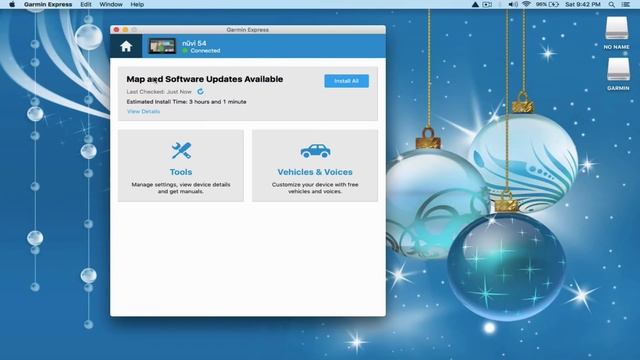This screenshot has height=360, width=640.
Task: Close the Garmin Express window
Action: 116,30
